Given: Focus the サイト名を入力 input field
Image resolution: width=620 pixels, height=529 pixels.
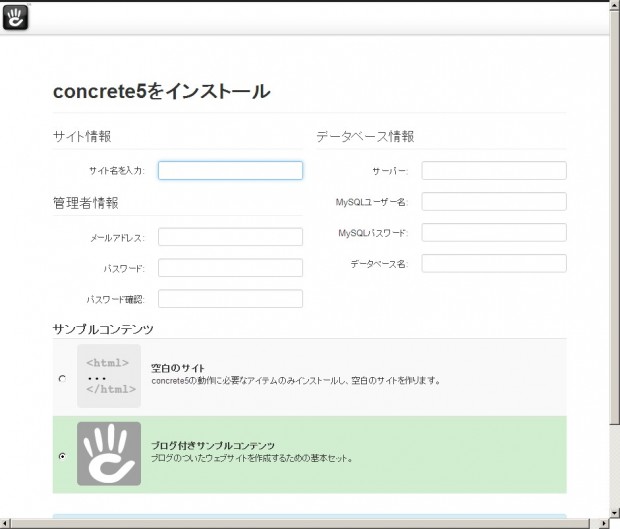Looking at the screenshot, I should click(231, 170).
